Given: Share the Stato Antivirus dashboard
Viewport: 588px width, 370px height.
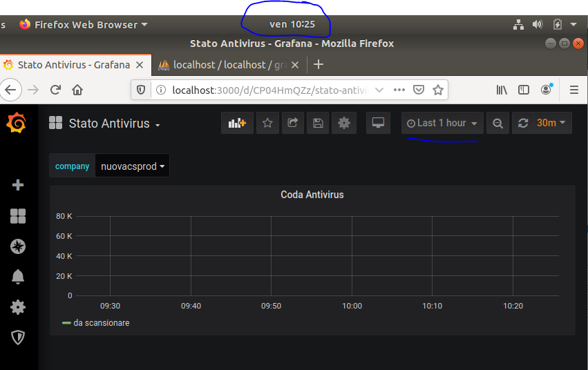Looking at the screenshot, I should coord(292,123).
